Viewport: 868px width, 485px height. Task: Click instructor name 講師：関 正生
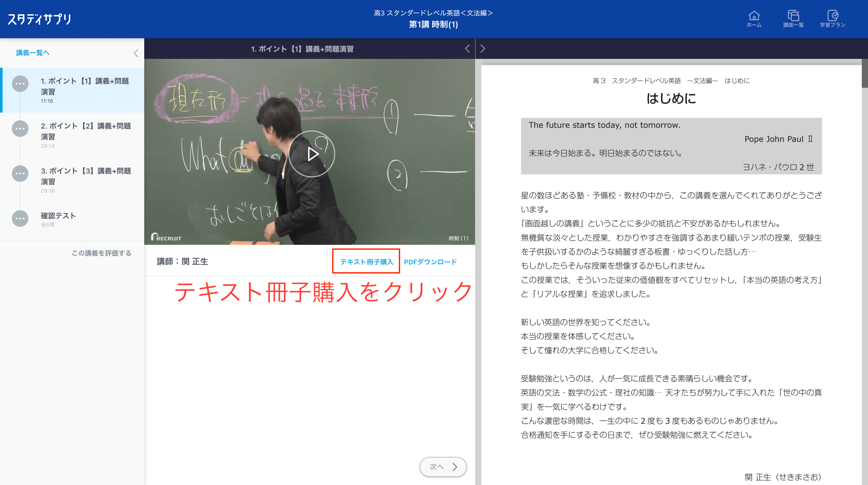pyautogui.click(x=182, y=262)
